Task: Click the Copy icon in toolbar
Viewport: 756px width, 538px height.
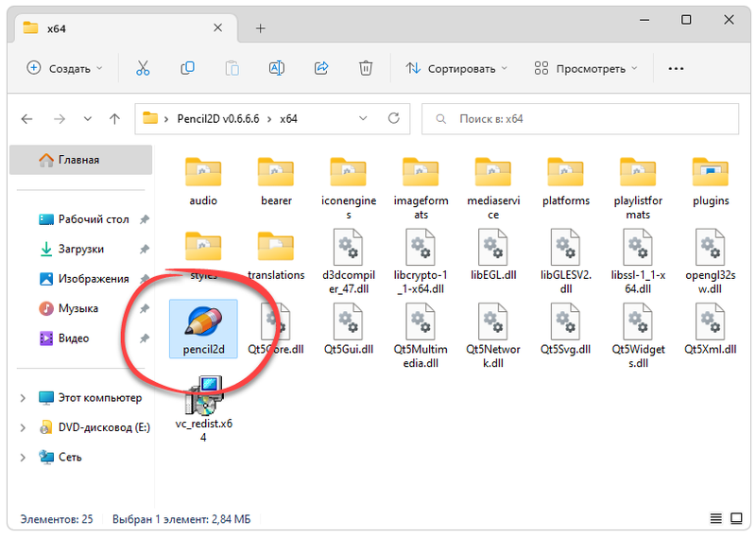Action: pyautogui.click(x=187, y=68)
